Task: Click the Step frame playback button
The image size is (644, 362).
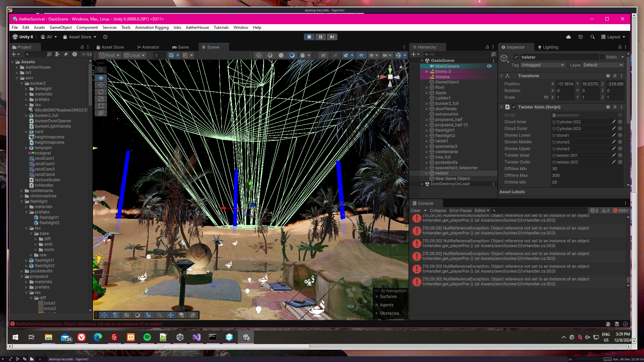Action: pyautogui.click(x=332, y=37)
